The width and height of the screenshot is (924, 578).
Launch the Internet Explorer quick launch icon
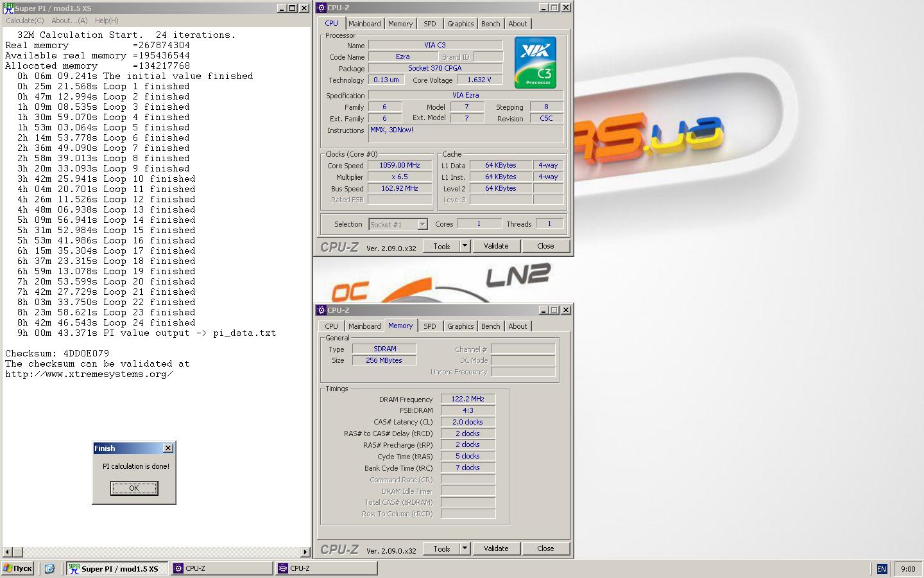[49, 568]
